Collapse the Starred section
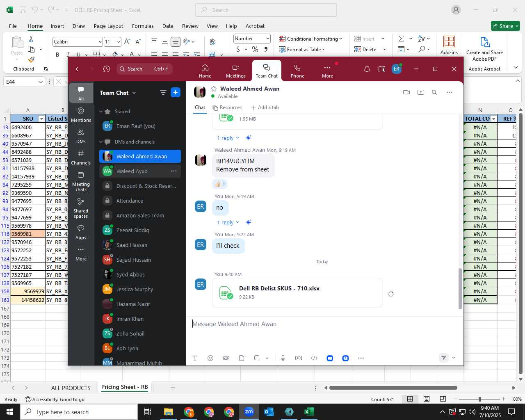The image size is (525, 420). 101,112
